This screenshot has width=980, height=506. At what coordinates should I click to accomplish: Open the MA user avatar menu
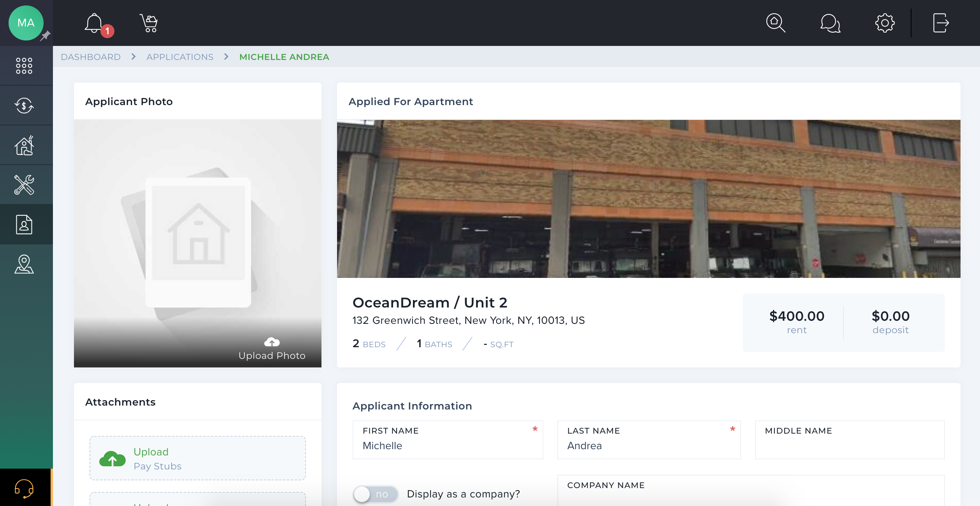(26, 23)
